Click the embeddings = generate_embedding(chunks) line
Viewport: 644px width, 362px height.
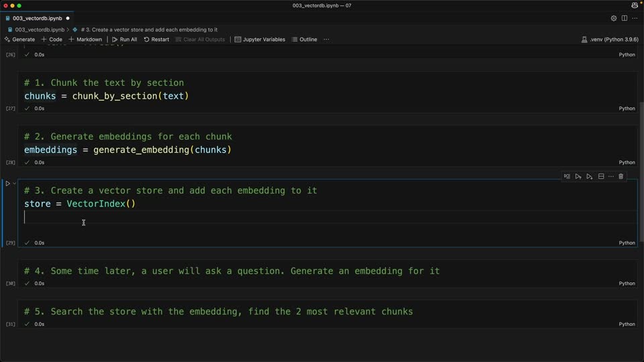click(x=127, y=149)
